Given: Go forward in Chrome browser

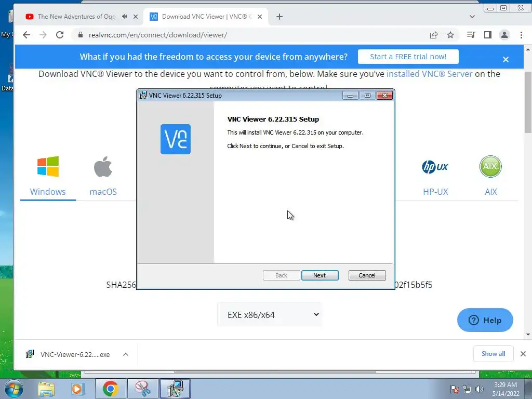Looking at the screenshot, I should [x=43, y=35].
